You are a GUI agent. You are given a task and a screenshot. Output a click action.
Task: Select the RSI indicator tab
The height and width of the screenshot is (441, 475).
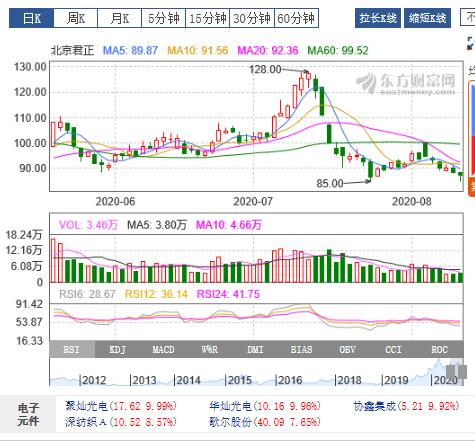click(x=72, y=349)
